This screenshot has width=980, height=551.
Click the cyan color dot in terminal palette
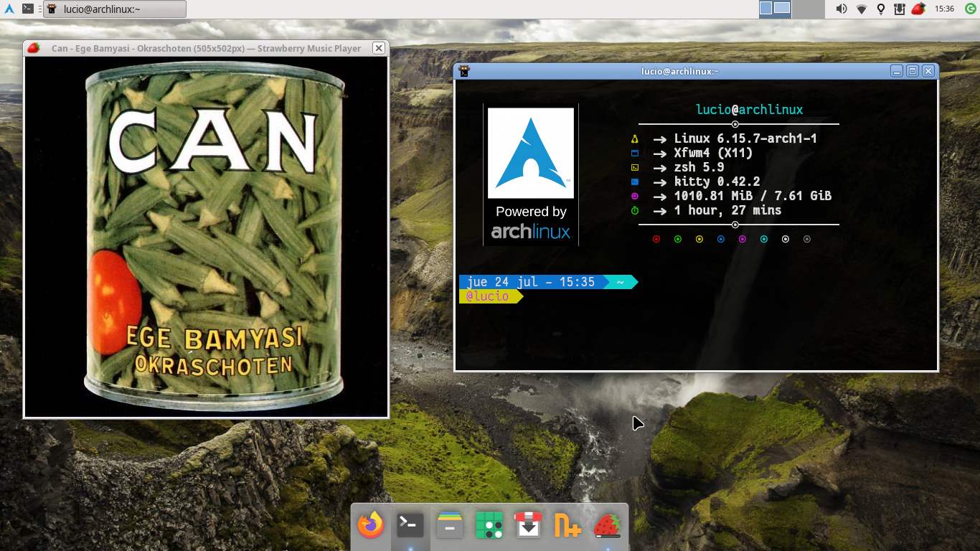point(764,239)
